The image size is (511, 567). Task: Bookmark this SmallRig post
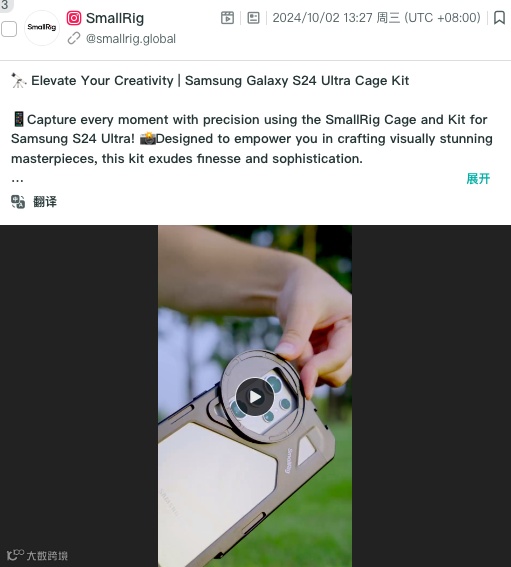tap(499, 17)
